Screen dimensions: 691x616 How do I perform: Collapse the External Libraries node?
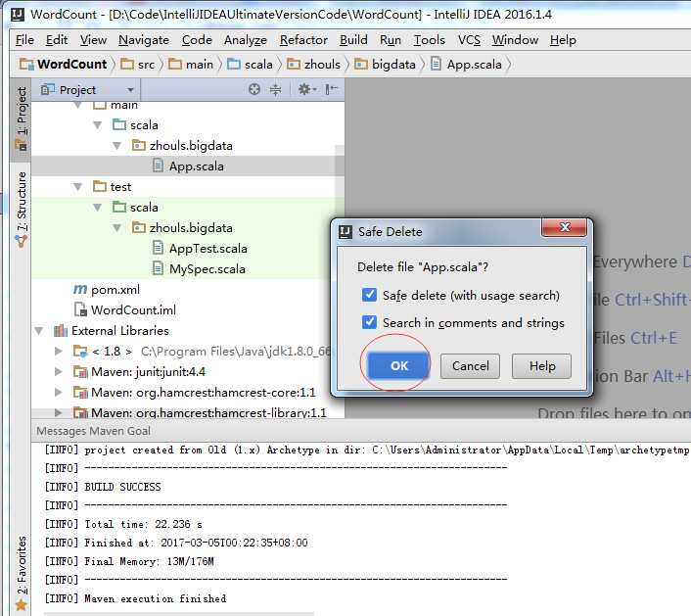(x=39, y=331)
